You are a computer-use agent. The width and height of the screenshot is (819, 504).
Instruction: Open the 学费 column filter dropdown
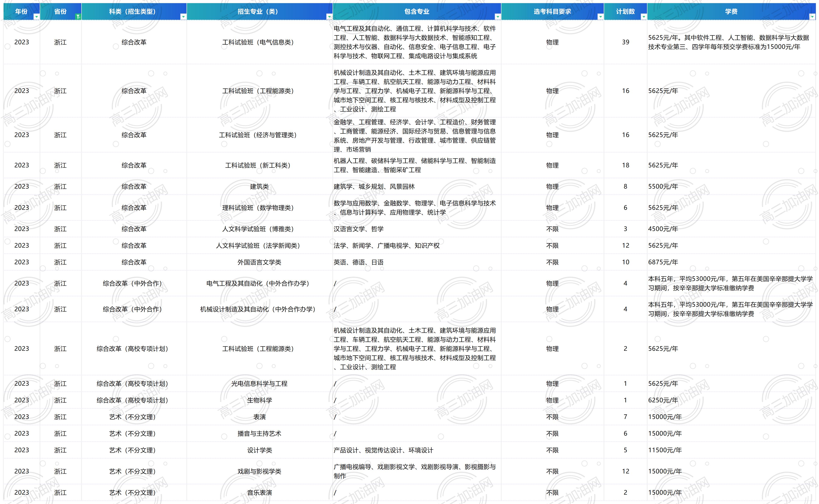(x=812, y=17)
